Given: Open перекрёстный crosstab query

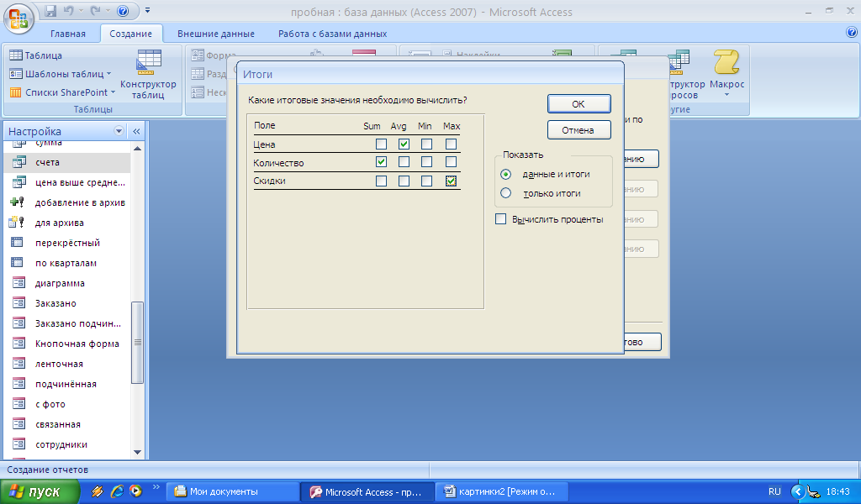Looking at the screenshot, I should (x=67, y=243).
